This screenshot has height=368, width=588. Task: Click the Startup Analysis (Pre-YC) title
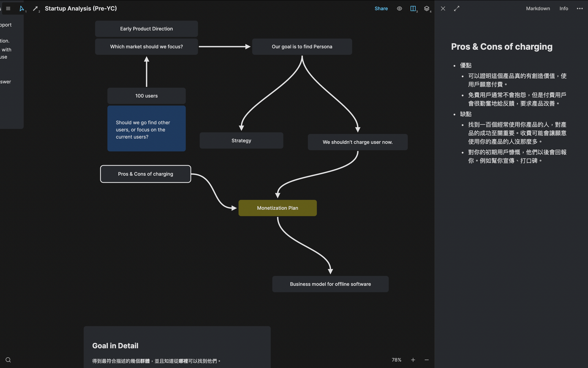coord(81,9)
